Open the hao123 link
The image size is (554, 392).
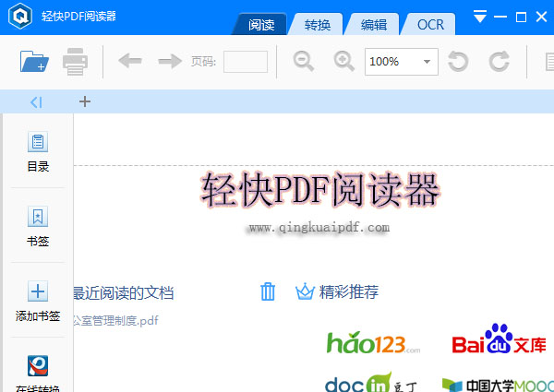pos(373,343)
